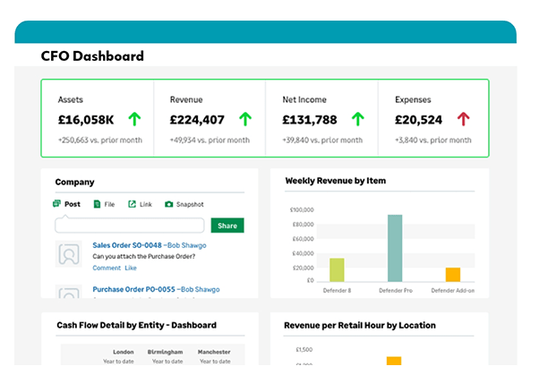Viewport: 539px width, 392px height.
Task: Click the Link external icon
Action: coord(132,204)
